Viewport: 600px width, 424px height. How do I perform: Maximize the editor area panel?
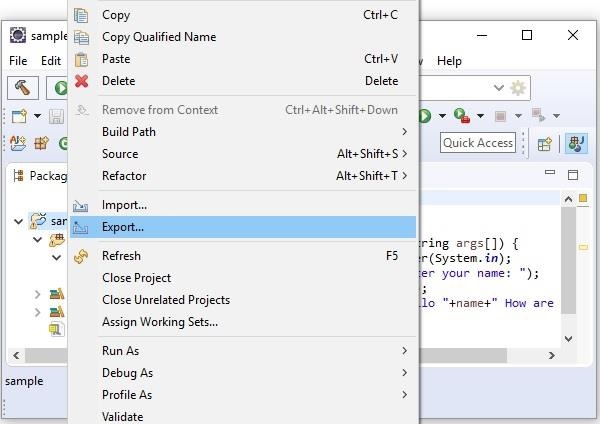click(x=573, y=175)
